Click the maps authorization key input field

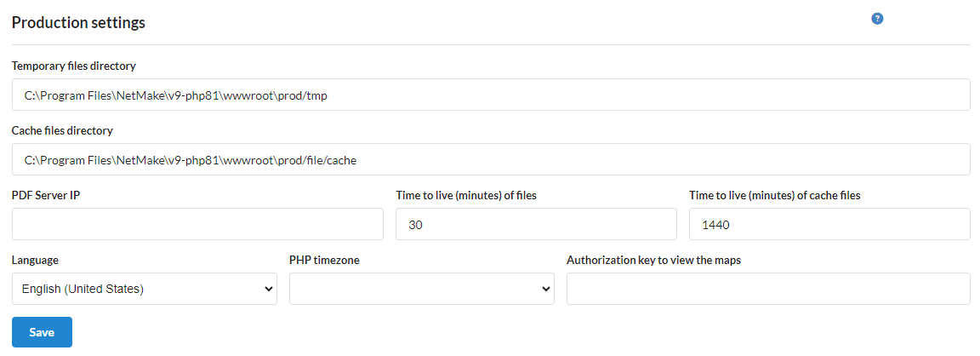768,290
